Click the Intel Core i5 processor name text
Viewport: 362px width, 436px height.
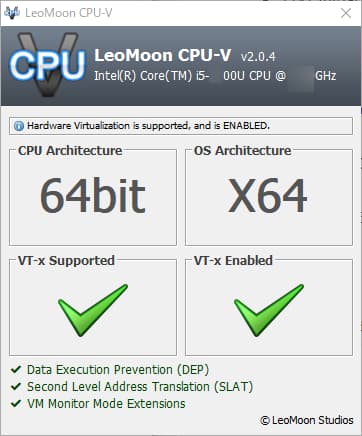[x=215, y=76]
